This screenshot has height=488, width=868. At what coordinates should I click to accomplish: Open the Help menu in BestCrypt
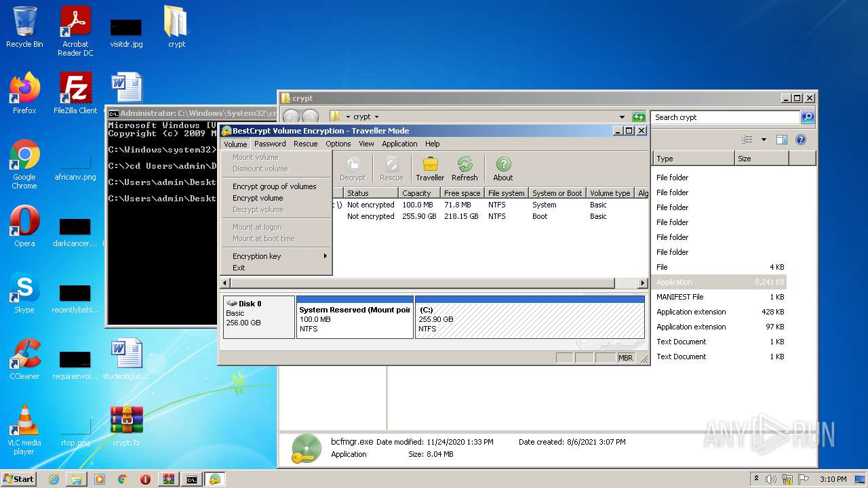(432, 144)
